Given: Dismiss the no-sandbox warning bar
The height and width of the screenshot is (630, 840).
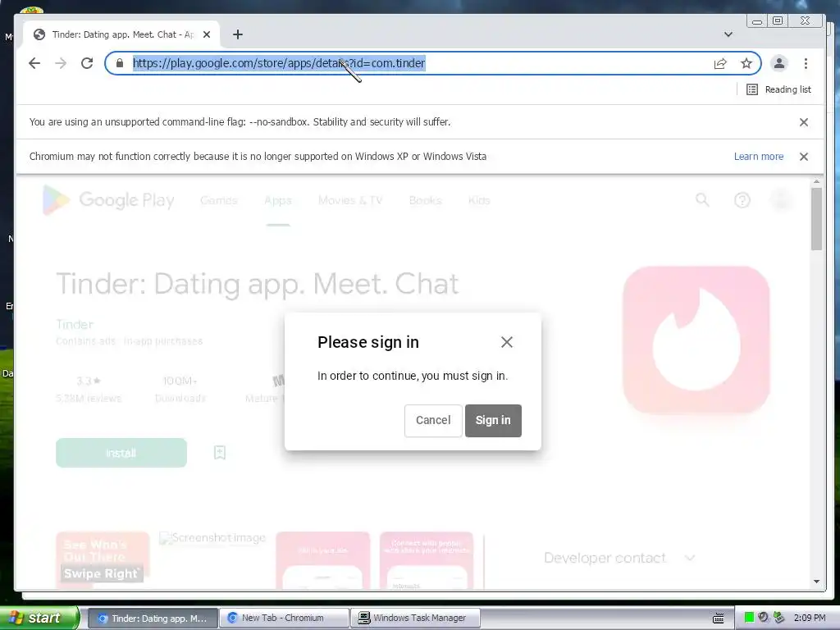Looking at the screenshot, I should tap(804, 122).
